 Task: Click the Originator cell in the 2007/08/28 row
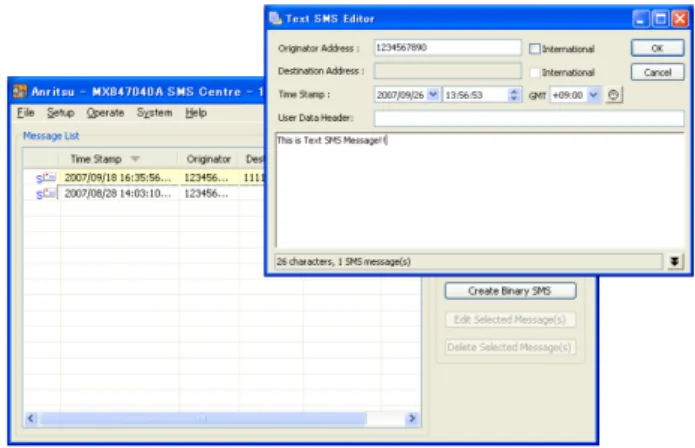[x=208, y=194]
